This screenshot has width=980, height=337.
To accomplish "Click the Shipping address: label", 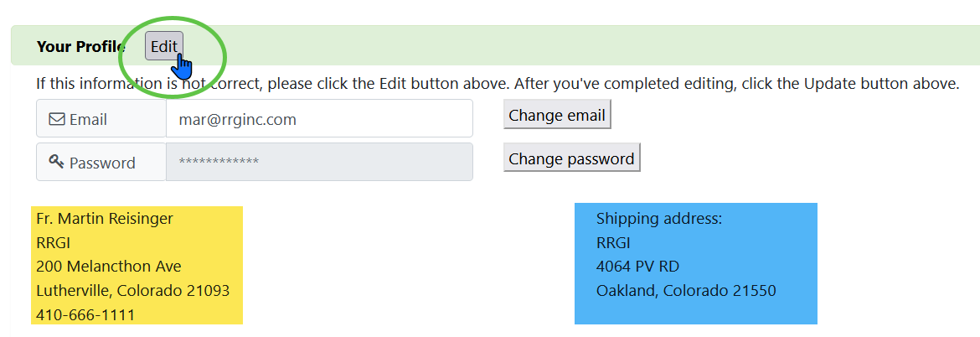I will 658,219.
